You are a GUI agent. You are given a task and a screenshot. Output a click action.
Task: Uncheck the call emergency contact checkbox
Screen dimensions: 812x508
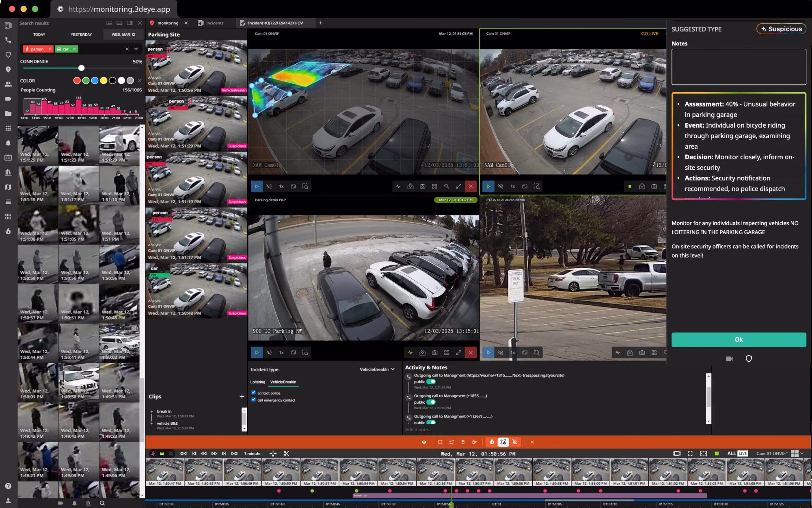coord(253,399)
